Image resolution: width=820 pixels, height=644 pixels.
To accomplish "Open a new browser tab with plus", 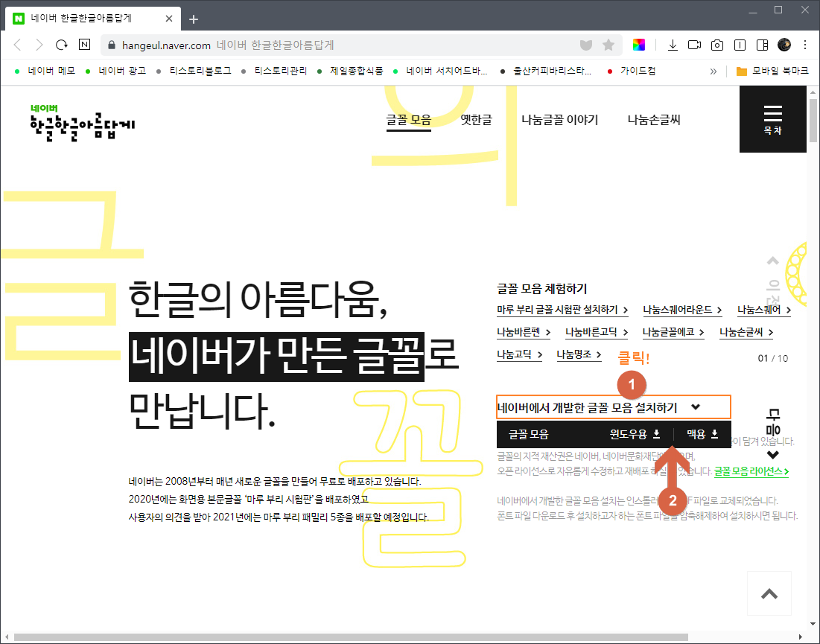I will pos(194,19).
